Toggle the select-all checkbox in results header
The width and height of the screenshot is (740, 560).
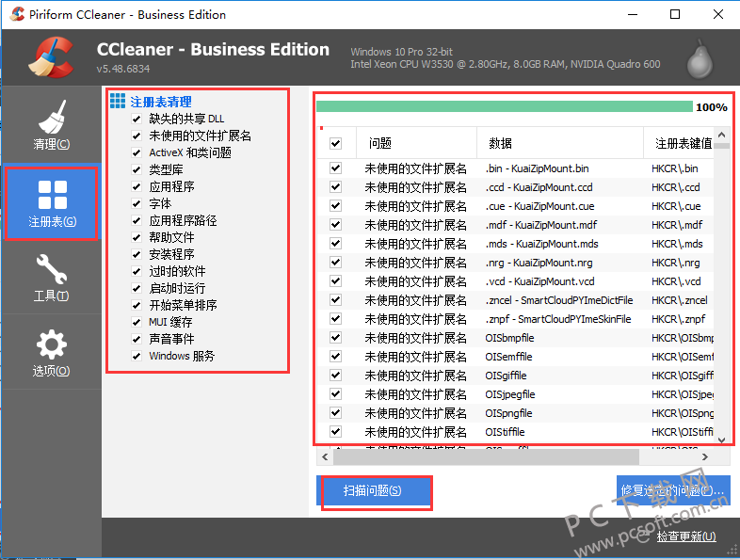pyautogui.click(x=335, y=143)
